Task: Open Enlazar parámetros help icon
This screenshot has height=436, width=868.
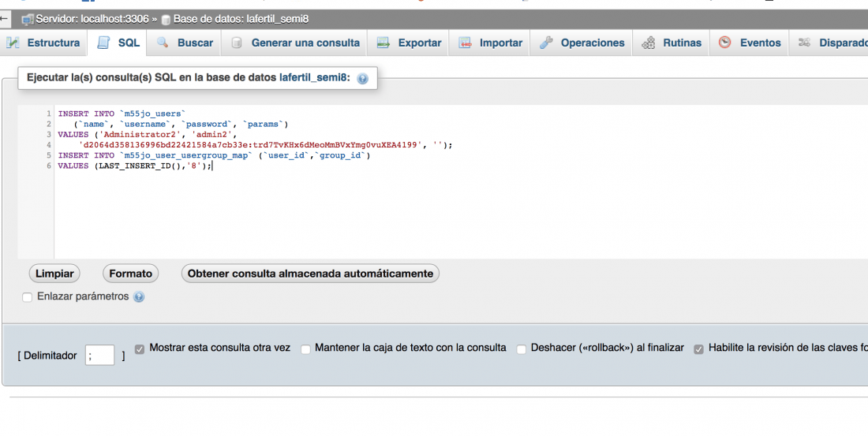Action: pos(139,297)
